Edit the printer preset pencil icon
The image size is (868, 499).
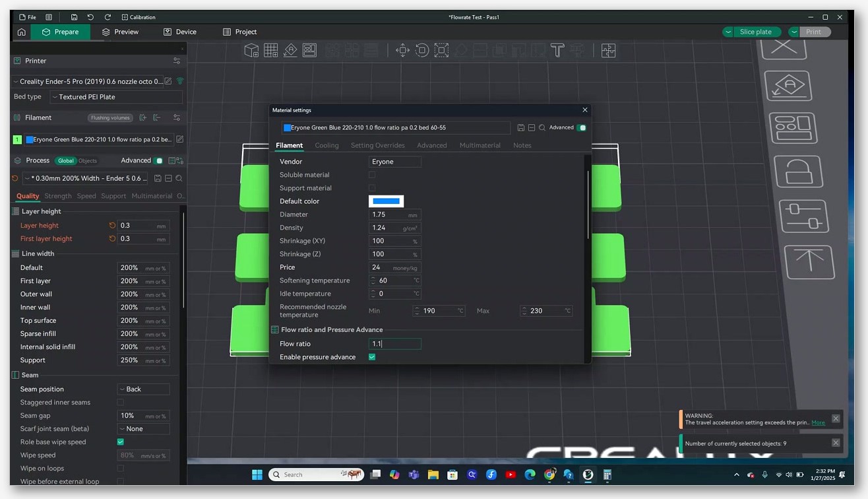coord(168,81)
